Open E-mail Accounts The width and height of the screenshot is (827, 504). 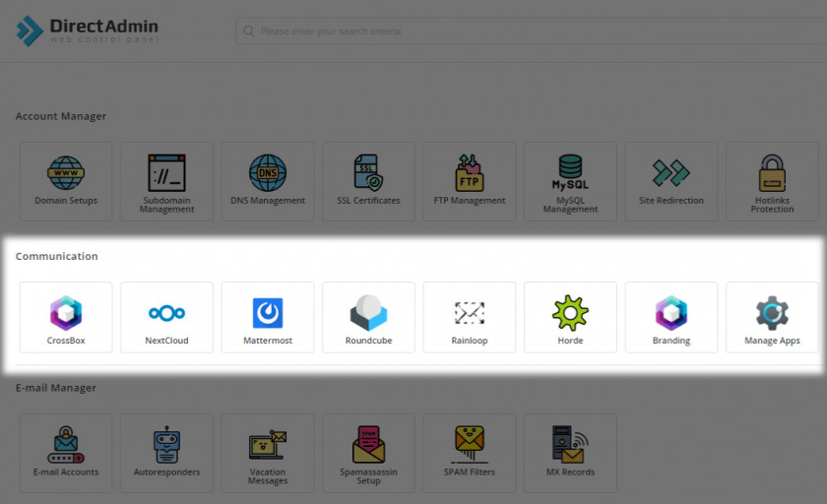(66, 453)
